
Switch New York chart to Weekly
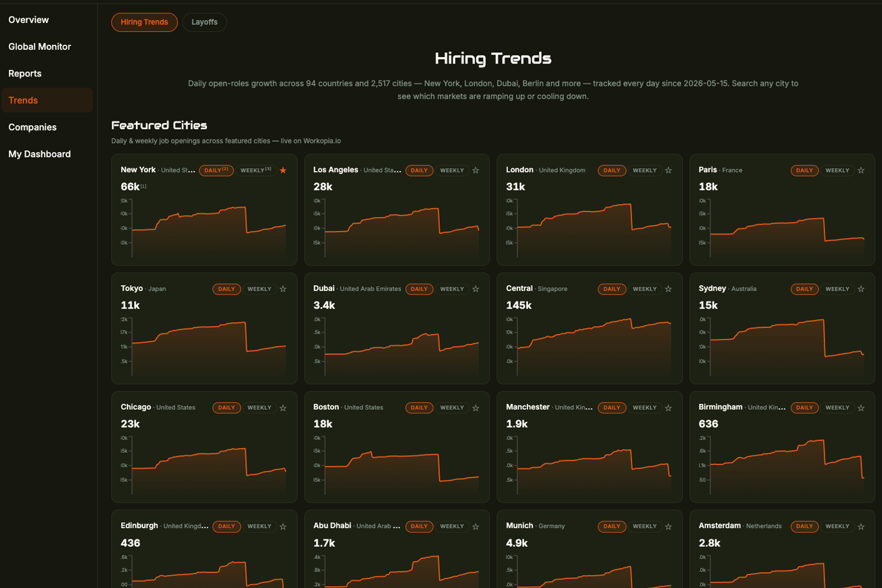pos(256,171)
